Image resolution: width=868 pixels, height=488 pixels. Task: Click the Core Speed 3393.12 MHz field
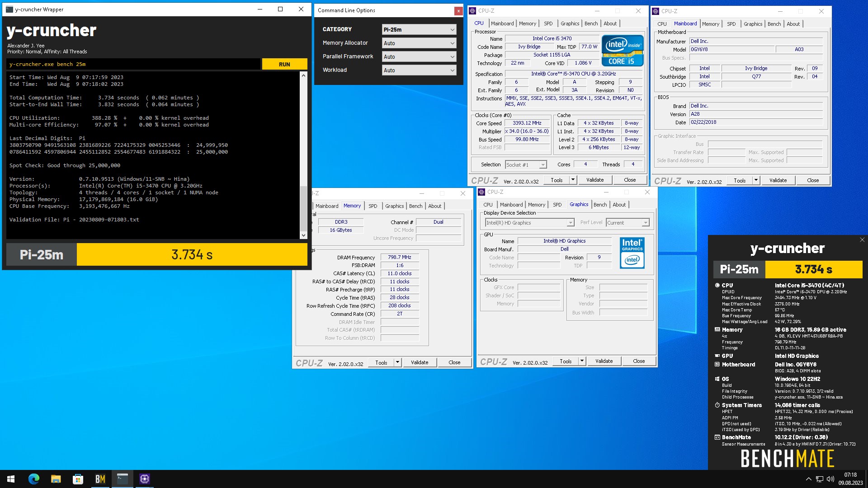[527, 123]
